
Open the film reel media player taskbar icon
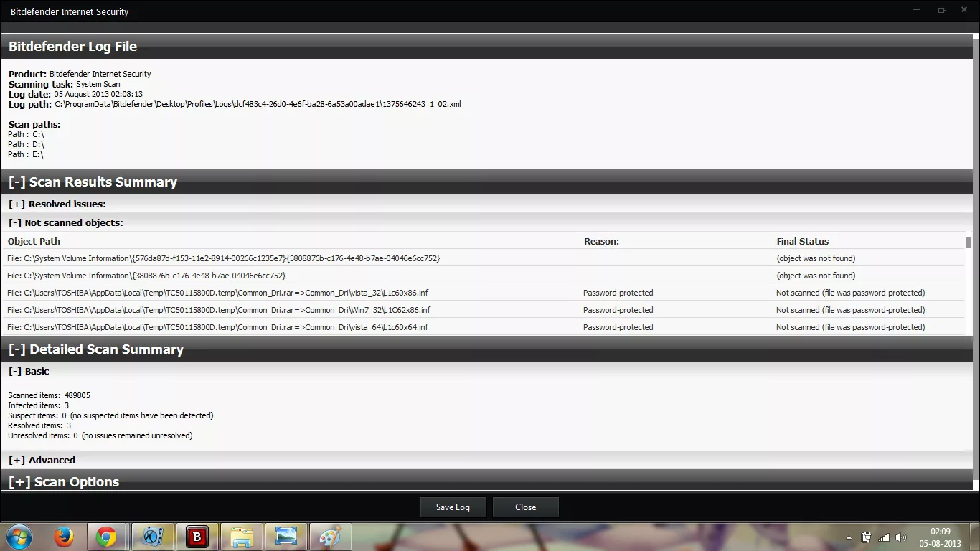pos(152,537)
